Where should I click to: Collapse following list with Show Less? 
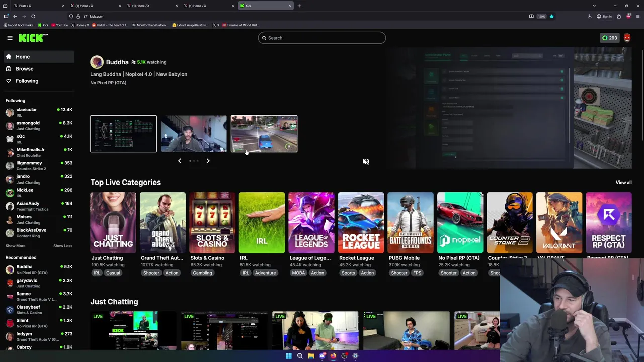[63, 246]
